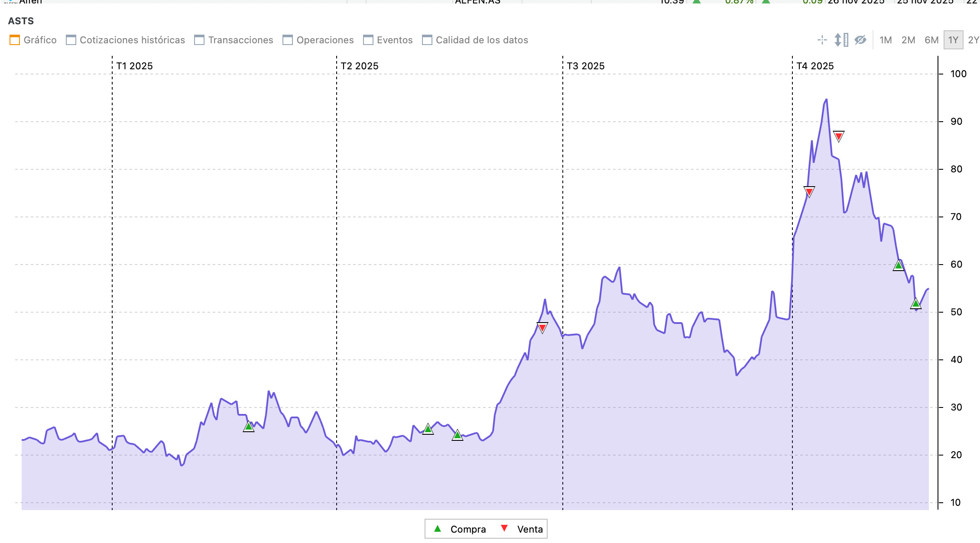
Task: Click the Compra marker in T1 2025
Action: point(249,427)
